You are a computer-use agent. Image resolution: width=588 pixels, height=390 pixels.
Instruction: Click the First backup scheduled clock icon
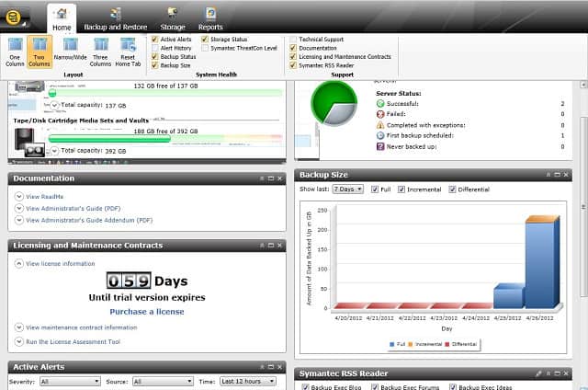(x=380, y=135)
